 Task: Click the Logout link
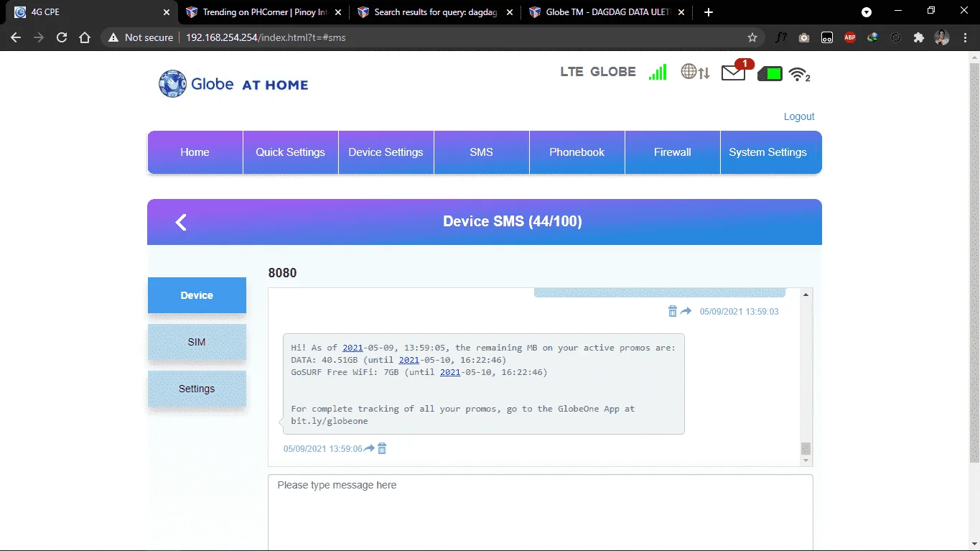[799, 116]
